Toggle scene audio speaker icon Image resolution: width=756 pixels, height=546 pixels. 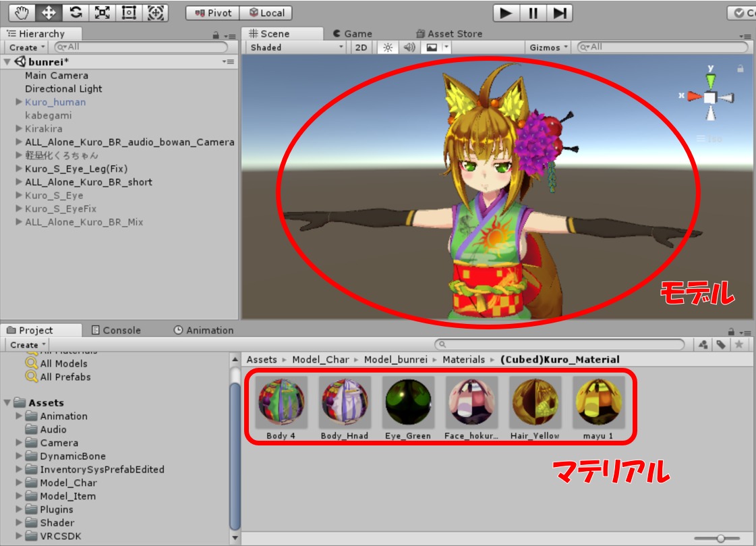(409, 47)
